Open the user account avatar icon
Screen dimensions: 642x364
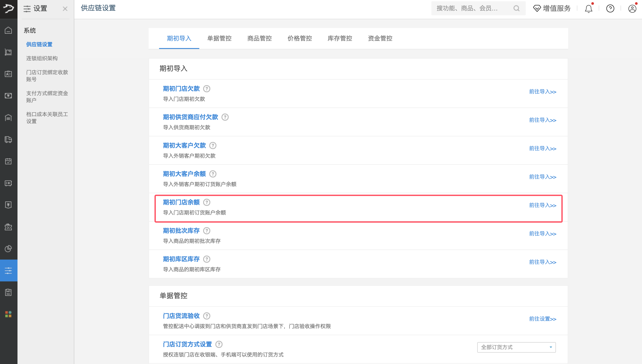[632, 9]
